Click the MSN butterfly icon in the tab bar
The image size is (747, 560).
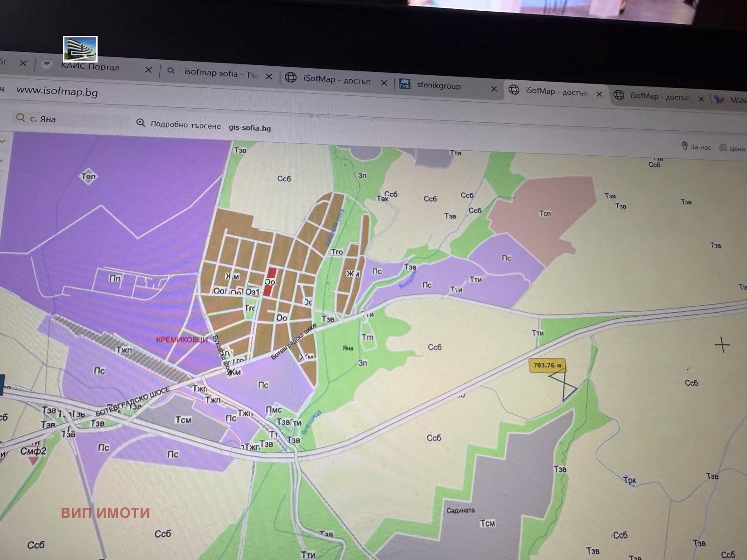click(x=719, y=99)
